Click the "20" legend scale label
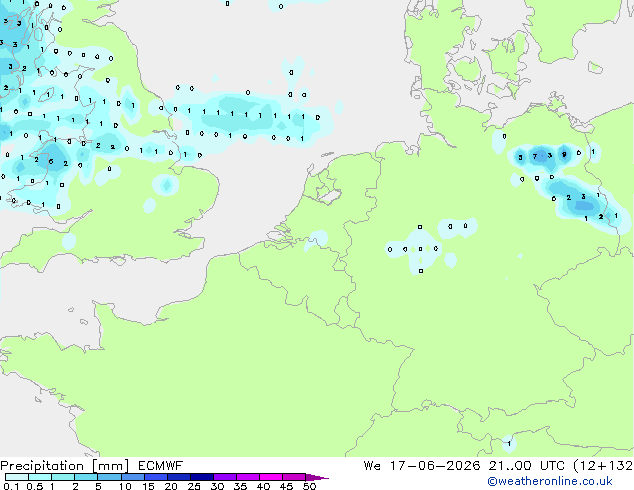Viewport: 634px width, 490px height. click(x=171, y=486)
